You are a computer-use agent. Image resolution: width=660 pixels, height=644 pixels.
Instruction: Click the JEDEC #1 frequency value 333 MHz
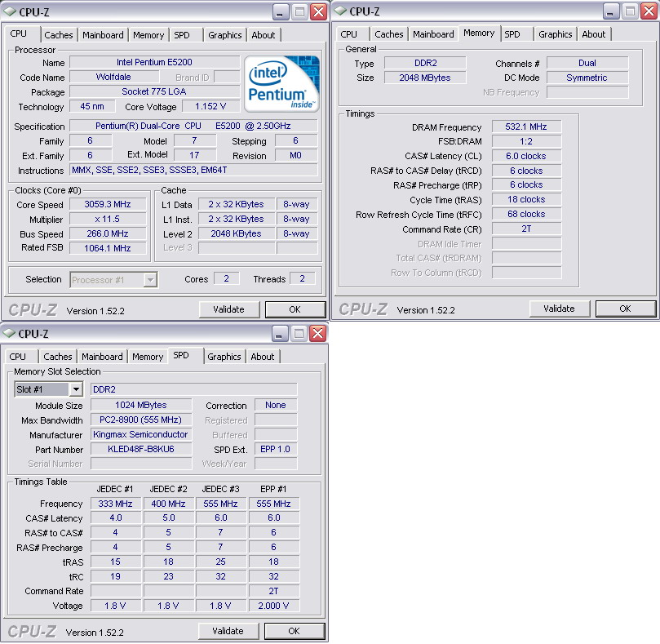click(115, 504)
